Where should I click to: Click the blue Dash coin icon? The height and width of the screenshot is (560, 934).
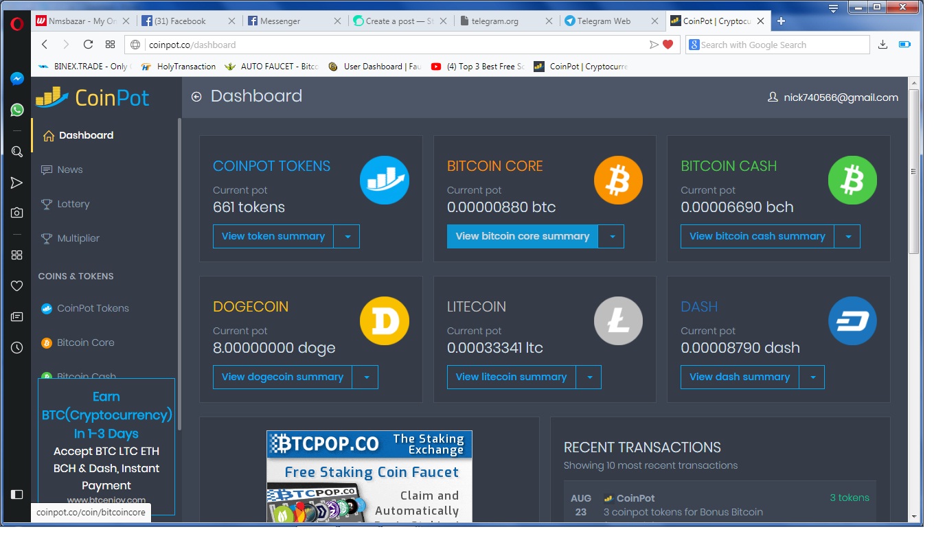852,320
